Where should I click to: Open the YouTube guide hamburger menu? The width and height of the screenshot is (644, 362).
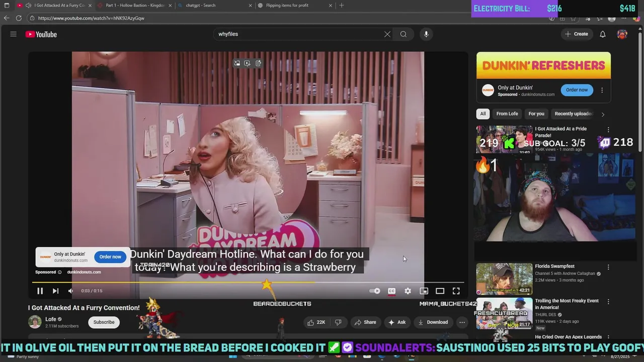click(14, 34)
